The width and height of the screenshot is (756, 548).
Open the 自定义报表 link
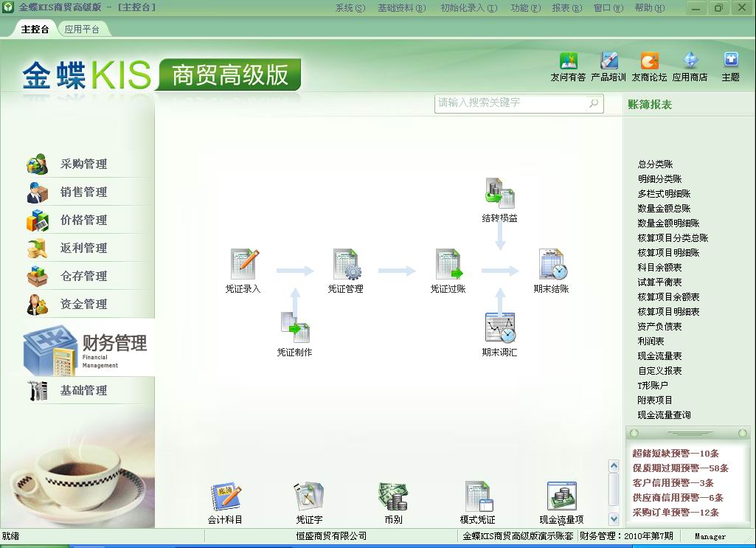pyautogui.click(x=659, y=371)
